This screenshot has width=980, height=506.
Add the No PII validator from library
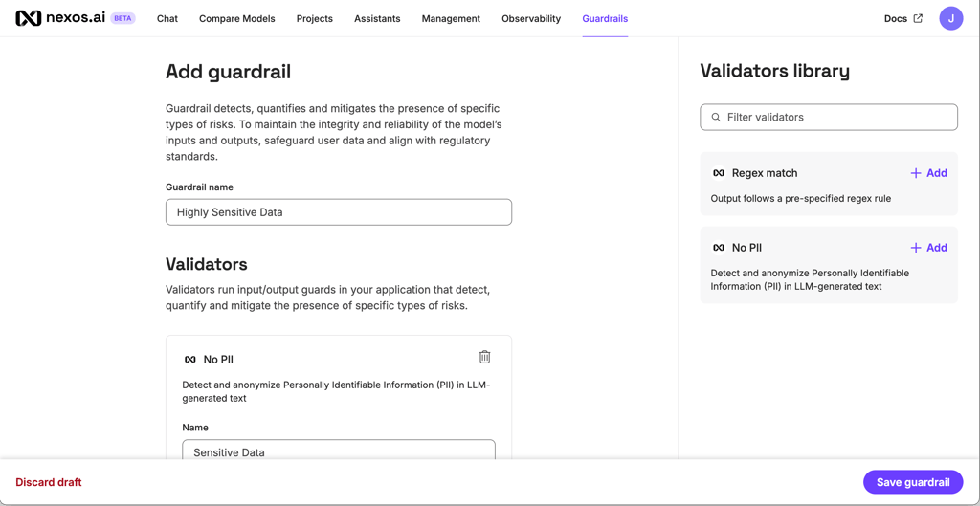928,248
